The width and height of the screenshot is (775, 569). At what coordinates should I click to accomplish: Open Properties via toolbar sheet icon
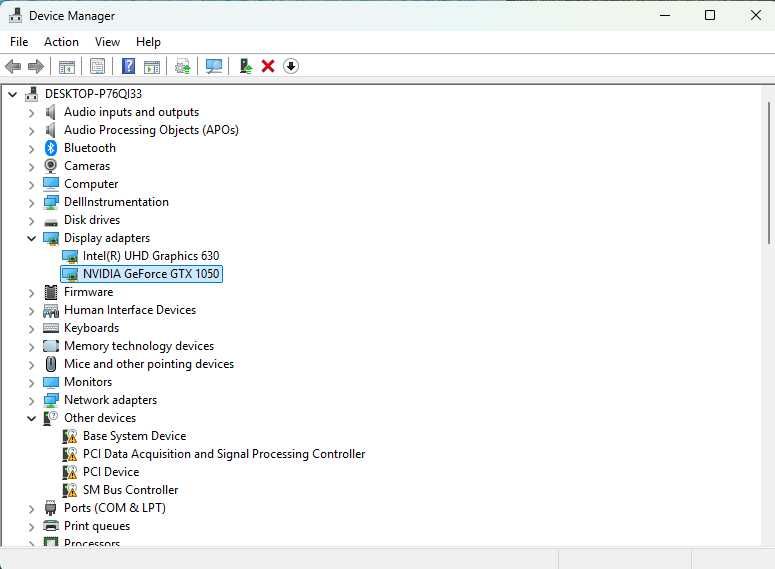(x=97, y=66)
